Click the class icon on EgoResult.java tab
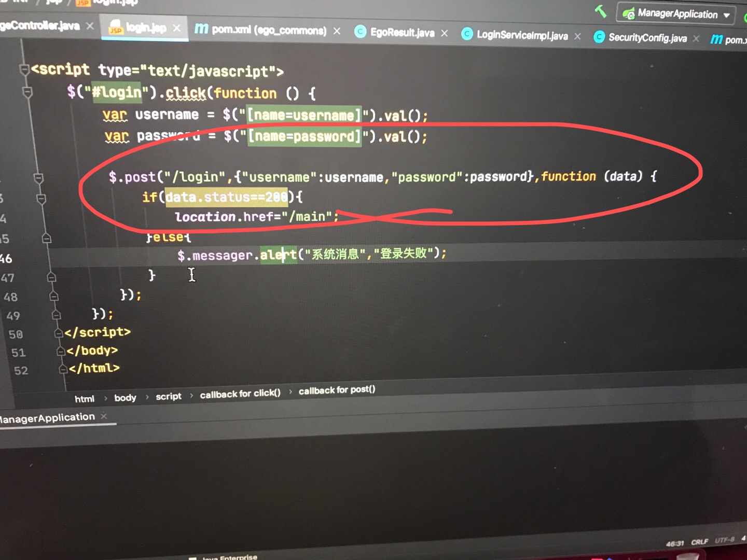This screenshot has width=747, height=560. click(360, 32)
